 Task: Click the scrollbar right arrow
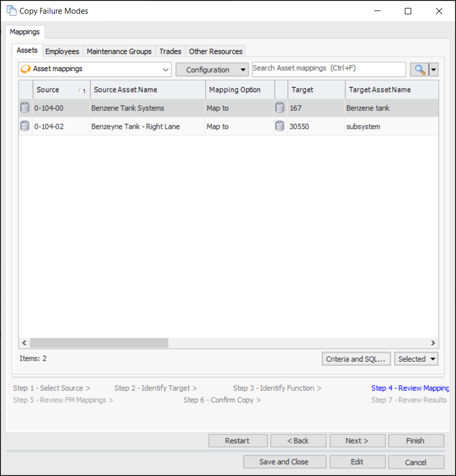click(x=433, y=343)
